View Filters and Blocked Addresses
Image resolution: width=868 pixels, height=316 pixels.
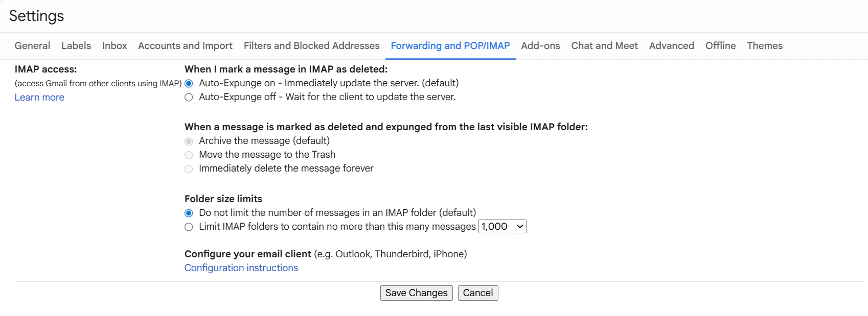(311, 45)
